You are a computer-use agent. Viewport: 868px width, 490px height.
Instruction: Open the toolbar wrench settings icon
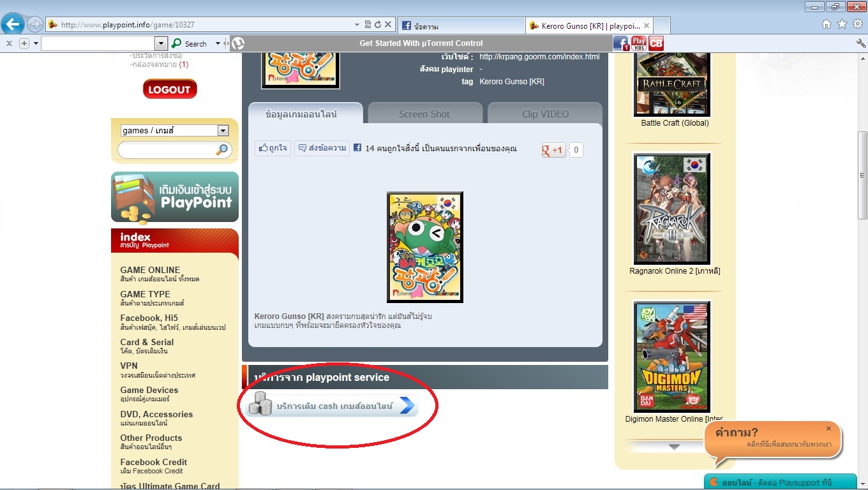[x=861, y=43]
